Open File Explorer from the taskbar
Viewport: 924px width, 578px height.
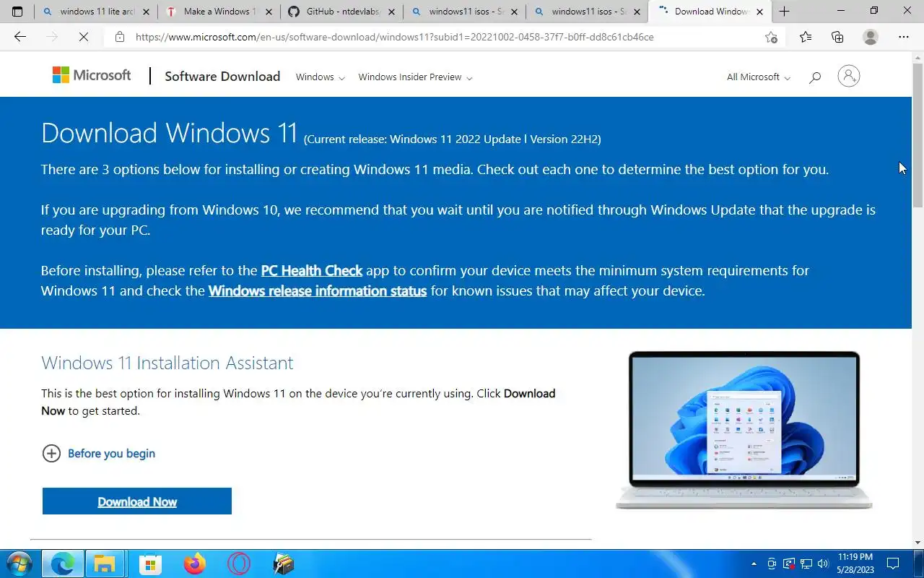pyautogui.click(x=105, y=564)
